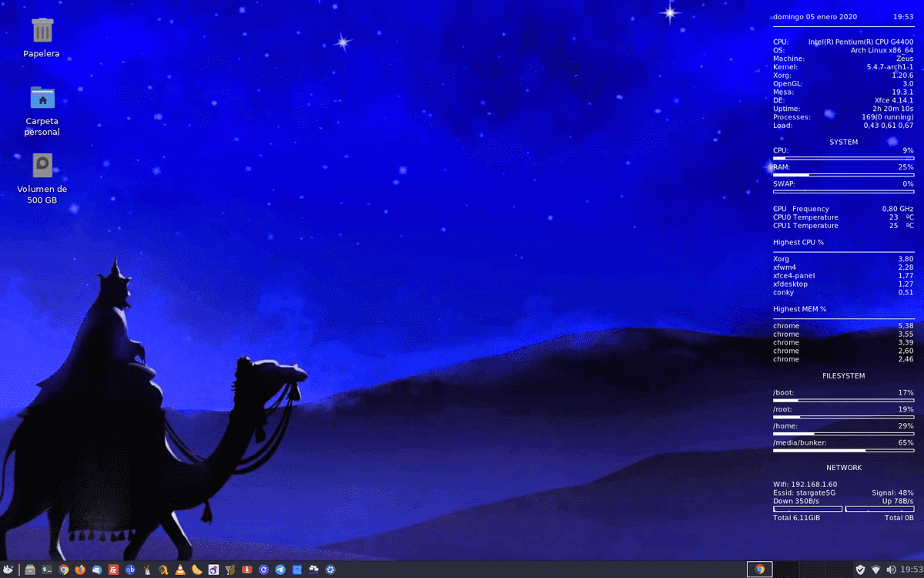924x578 pixels.
Task: Click the CPU usage bar in conky
Action: (x=844, y=158)
